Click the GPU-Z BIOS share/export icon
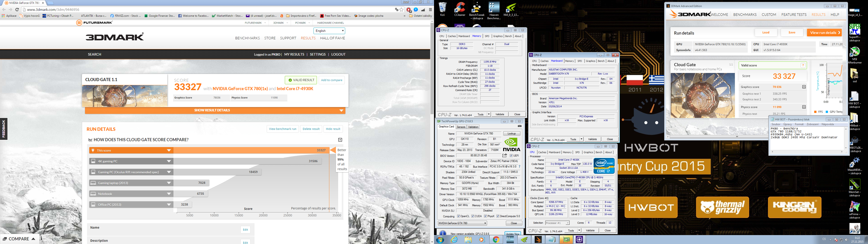 point(505,155)
